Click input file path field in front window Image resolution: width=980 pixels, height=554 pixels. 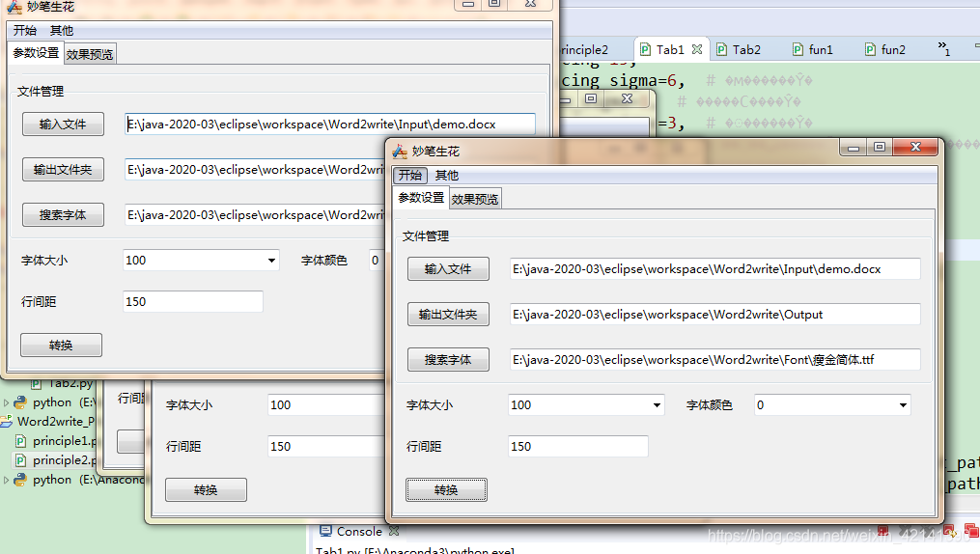(x=715, y=269)
